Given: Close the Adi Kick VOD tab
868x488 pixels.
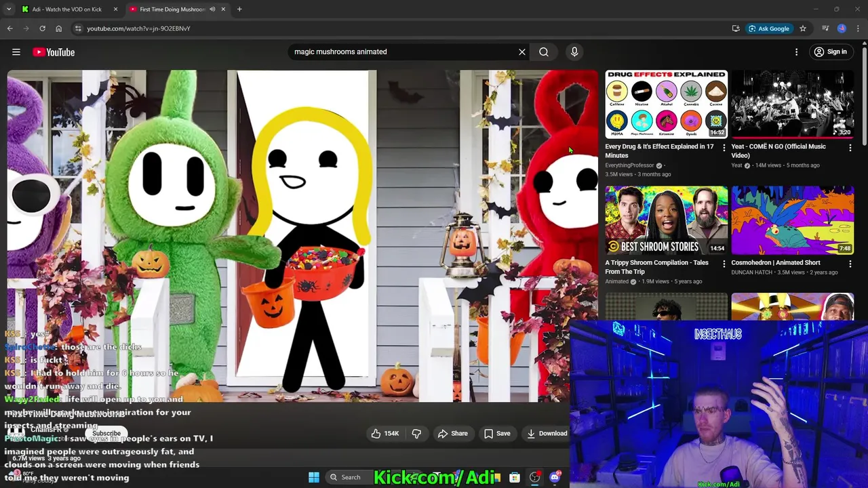Looking at the screenshot, I should 115,9.
